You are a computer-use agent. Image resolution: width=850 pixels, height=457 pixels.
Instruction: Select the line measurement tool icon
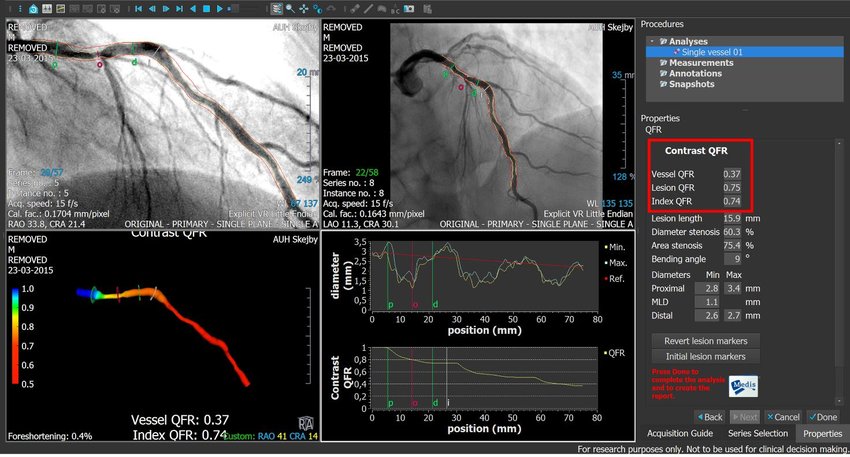coord(365,9)
